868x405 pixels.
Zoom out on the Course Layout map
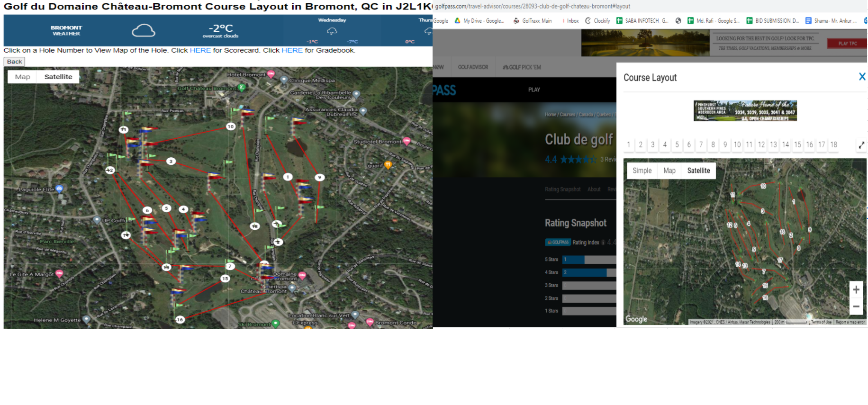(x=856, y=306)
